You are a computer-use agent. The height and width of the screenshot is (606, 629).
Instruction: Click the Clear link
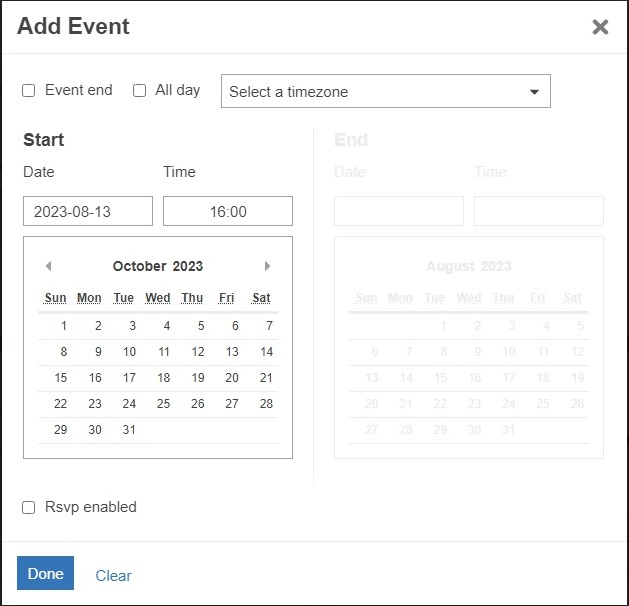(x=113, y=576)
